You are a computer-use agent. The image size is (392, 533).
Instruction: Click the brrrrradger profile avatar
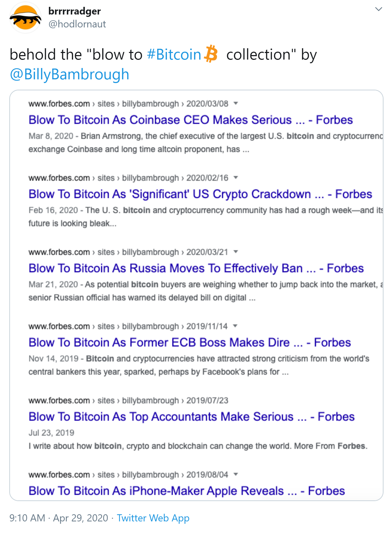tap(25, 17)
